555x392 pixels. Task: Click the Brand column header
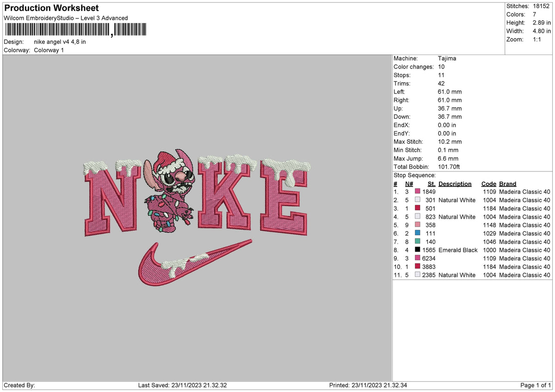click(507, 184)
